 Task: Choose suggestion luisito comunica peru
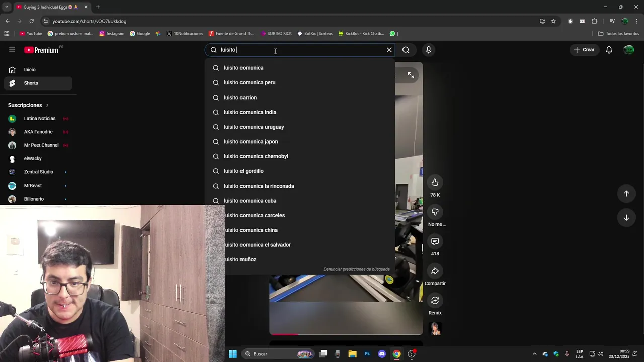tap(300, 82)
